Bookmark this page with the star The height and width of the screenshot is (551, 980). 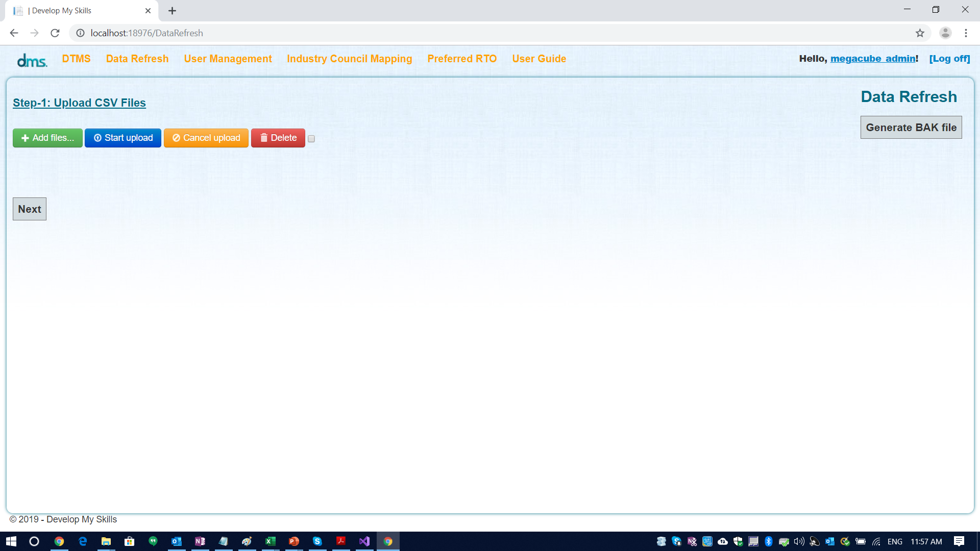920,33
